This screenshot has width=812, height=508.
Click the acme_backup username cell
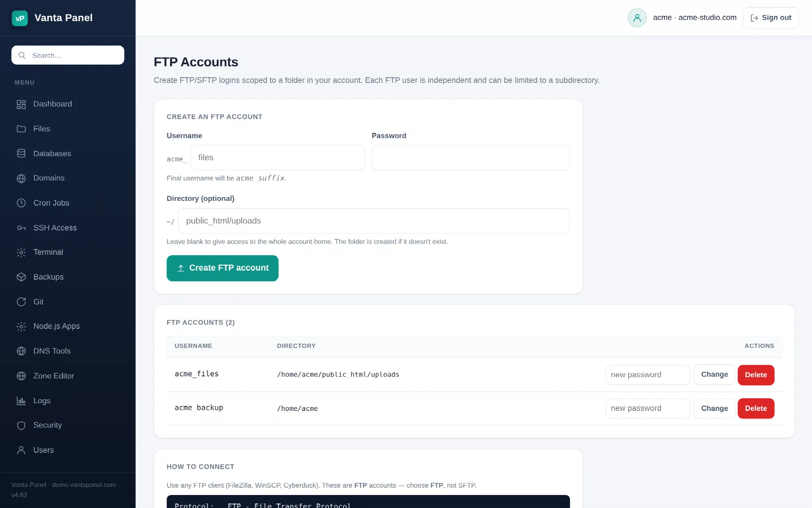(x=199, y=408)
